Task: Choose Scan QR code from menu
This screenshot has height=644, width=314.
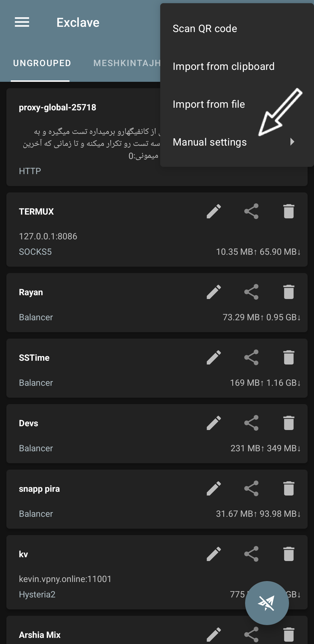Action: pyautogui.click(x=205, y=29)
